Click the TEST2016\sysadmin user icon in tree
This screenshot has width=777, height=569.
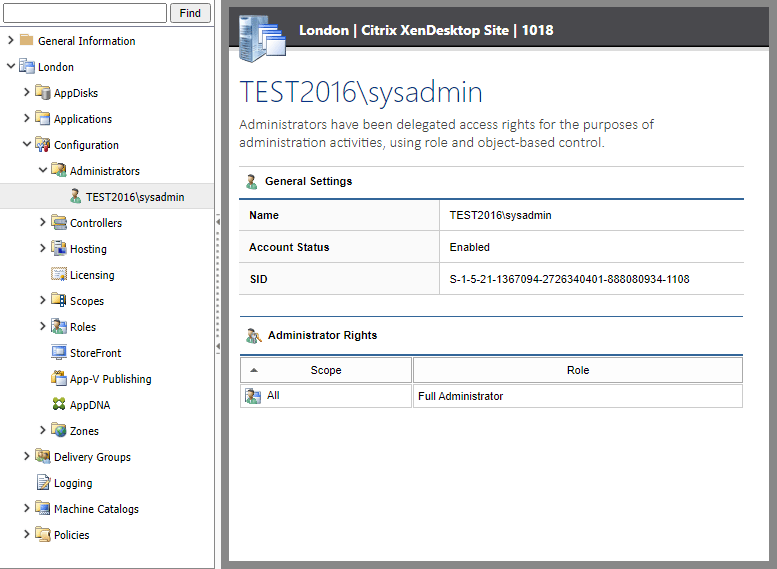coord(75,196)
